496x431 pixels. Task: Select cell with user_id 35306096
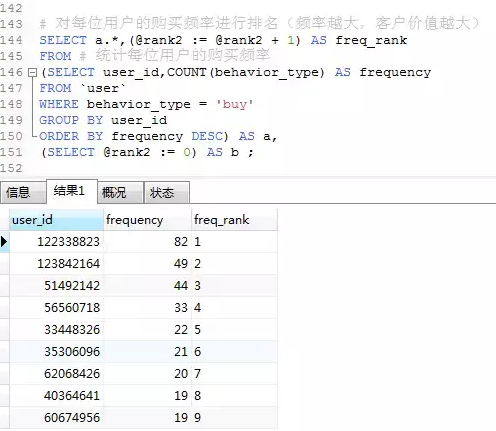click(56, 352)
